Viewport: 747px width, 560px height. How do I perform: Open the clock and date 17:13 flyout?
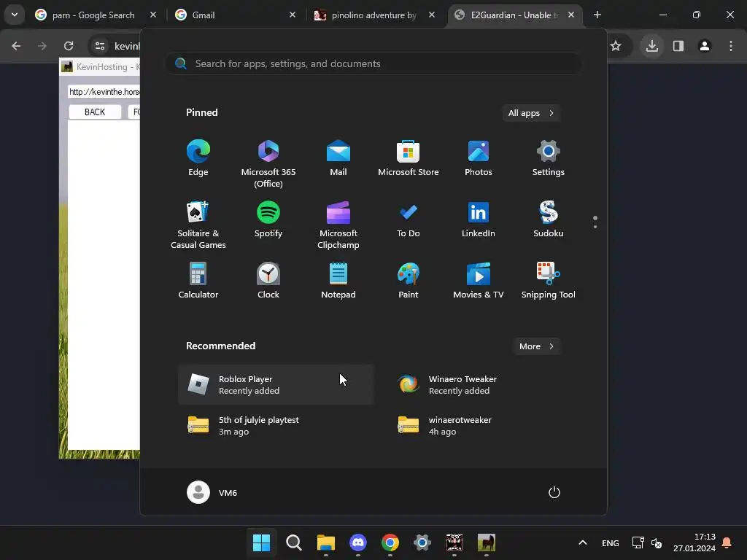pyautogui.click(x=694, y=542)
